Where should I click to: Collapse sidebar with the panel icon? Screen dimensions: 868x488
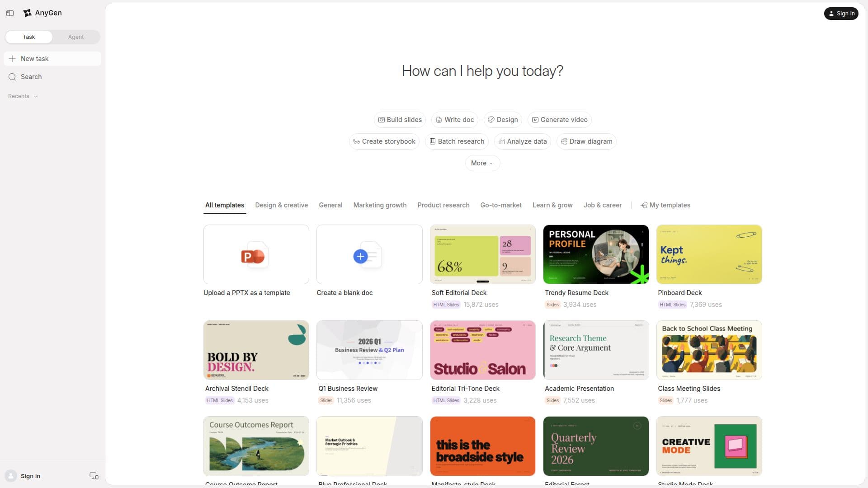10,13
